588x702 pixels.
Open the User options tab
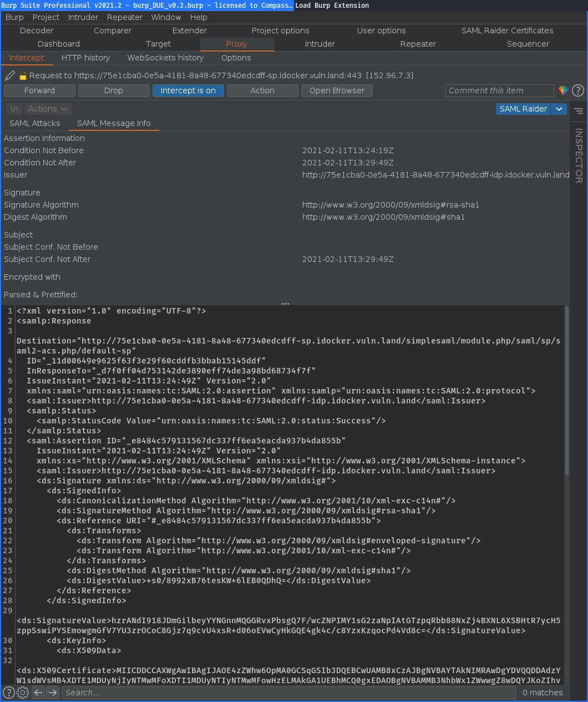click(382, 31)
